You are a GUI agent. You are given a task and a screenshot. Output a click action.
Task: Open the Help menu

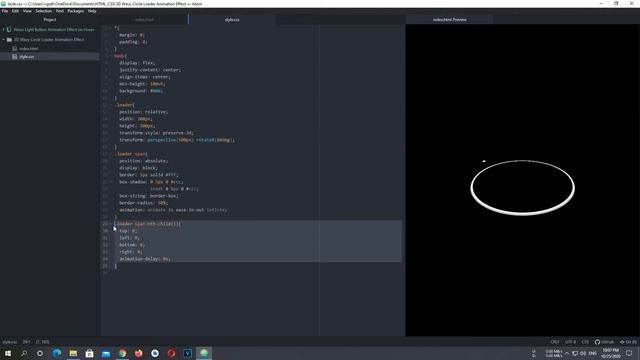click(x=92, y=11)
